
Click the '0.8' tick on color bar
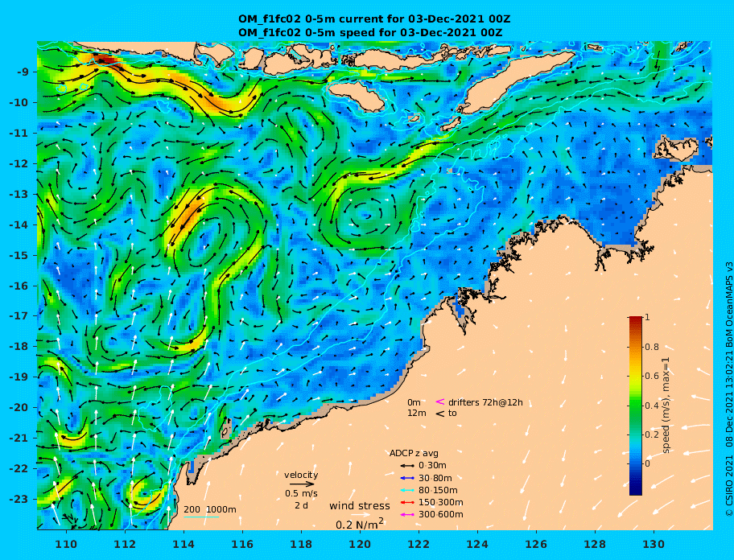pyautogui.click(x=652, y=347)
